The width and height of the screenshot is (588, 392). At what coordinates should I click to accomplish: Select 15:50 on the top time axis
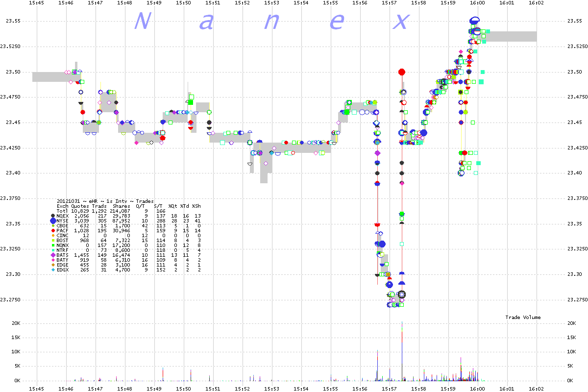[183, 3]
